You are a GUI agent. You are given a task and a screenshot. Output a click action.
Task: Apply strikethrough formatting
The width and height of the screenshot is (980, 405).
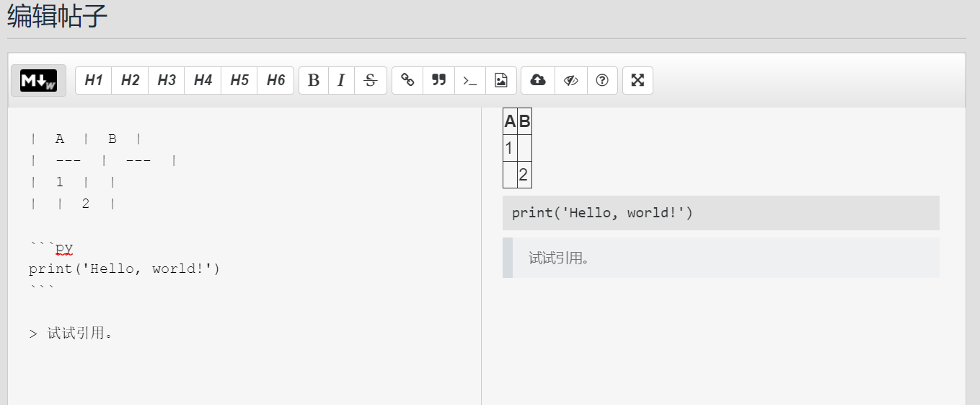click(371, 80)
